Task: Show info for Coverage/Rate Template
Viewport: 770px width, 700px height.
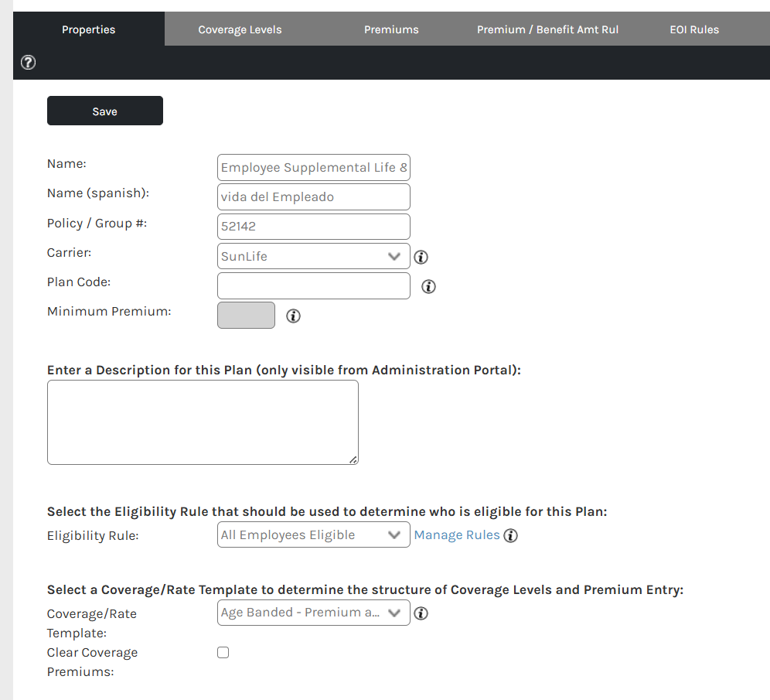Action: 421,613
